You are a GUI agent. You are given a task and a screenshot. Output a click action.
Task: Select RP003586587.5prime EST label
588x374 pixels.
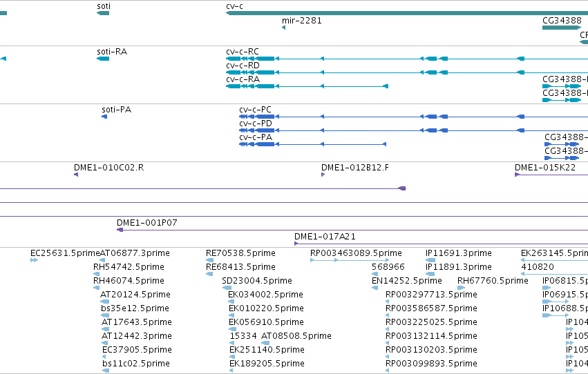click(x=431, y=308)
